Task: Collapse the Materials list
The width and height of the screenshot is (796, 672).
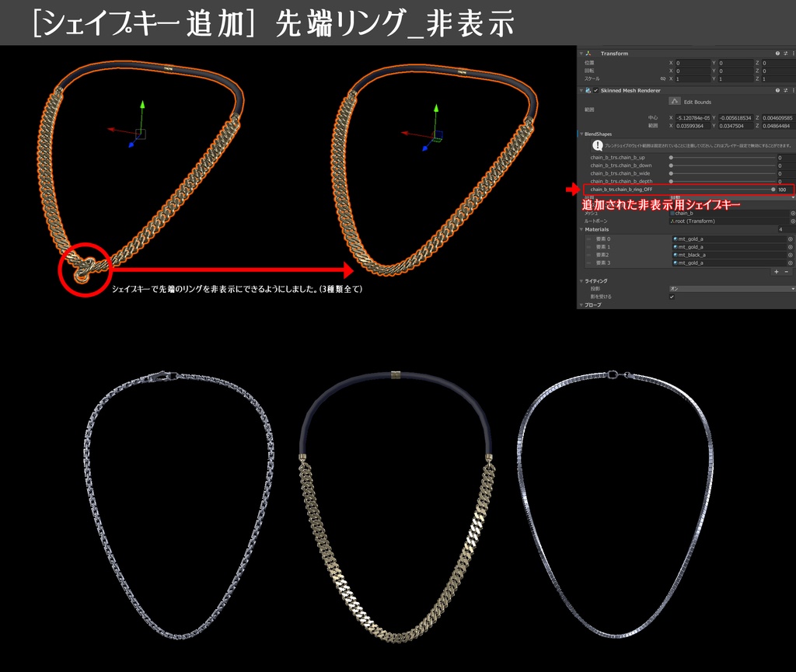Action: pos(581,229)
